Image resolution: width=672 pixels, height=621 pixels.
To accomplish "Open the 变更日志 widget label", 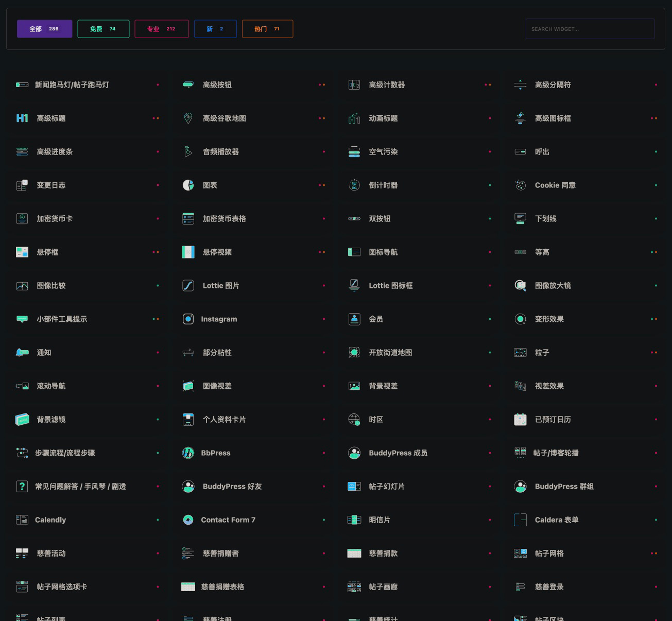I will pyautogui.click(x=51, y=185).
